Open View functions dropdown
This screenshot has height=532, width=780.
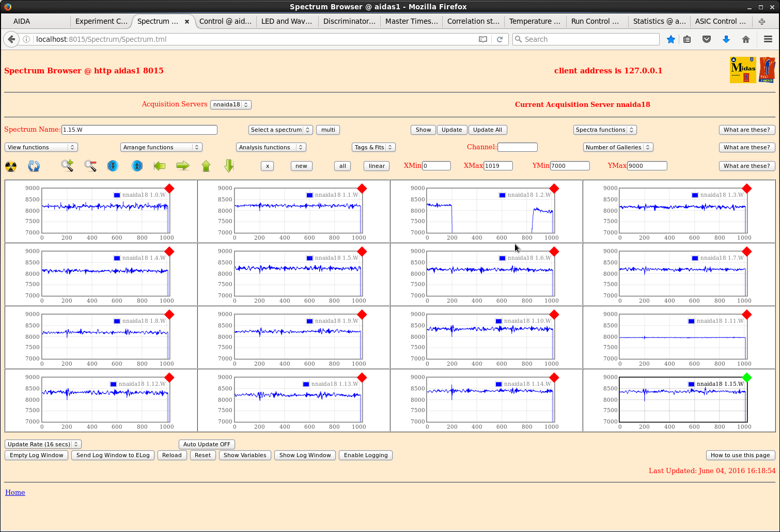pos(41,147)
